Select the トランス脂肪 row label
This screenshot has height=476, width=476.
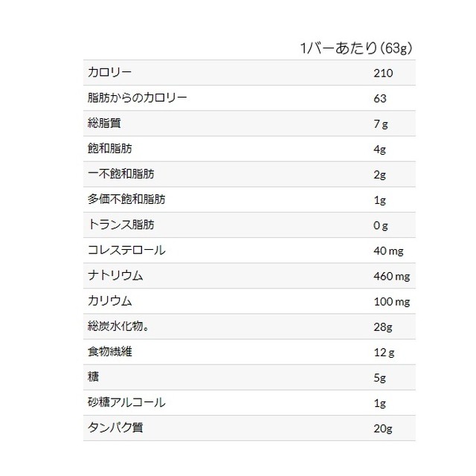click(x=121, y=225)
